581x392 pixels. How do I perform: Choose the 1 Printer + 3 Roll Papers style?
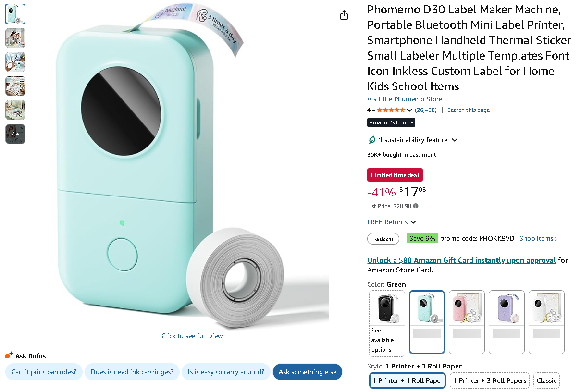(490, 380)
